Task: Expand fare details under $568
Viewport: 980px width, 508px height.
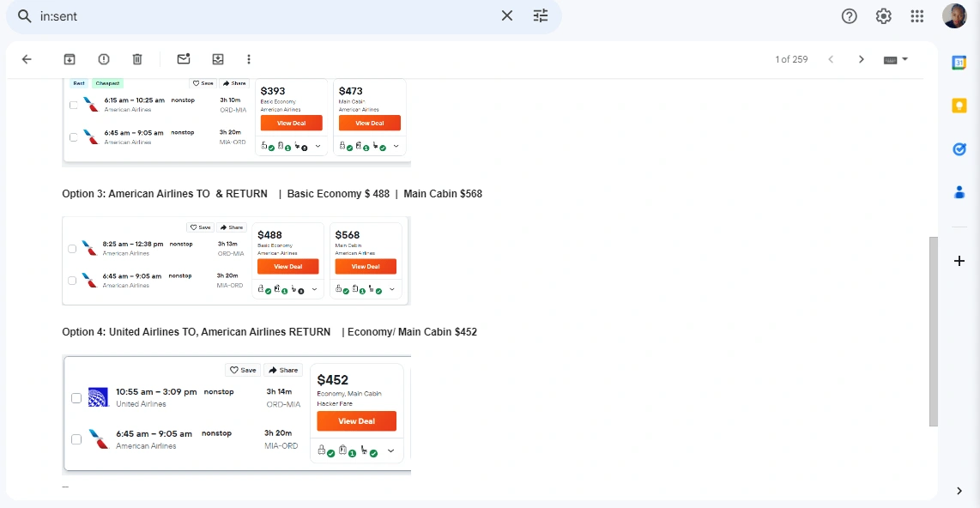Action: point(392,289)
